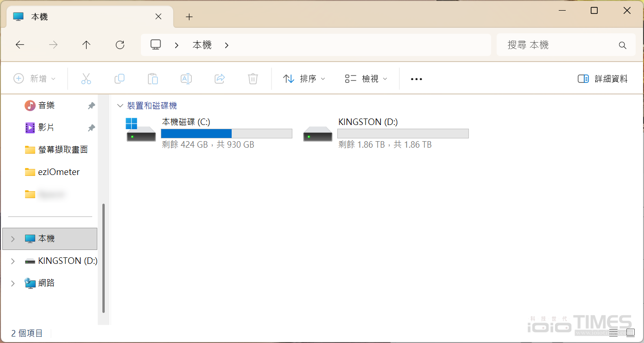This screenshot has width=644, height=343.
Task: Expand KINGSTON (D:) in the sidebar
Action: coord(12,261)
